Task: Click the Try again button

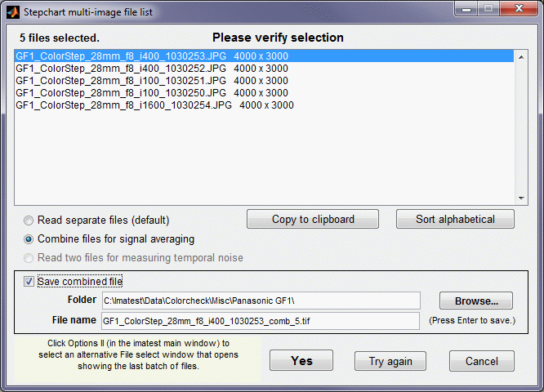Action: (390, 362)
